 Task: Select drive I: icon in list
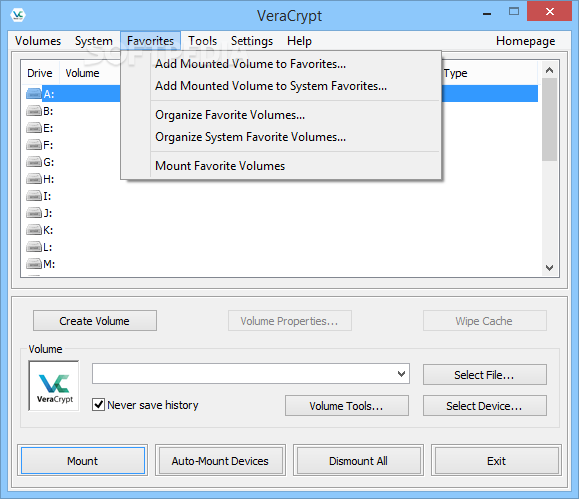pyautogui.click(x=34, y=196)
